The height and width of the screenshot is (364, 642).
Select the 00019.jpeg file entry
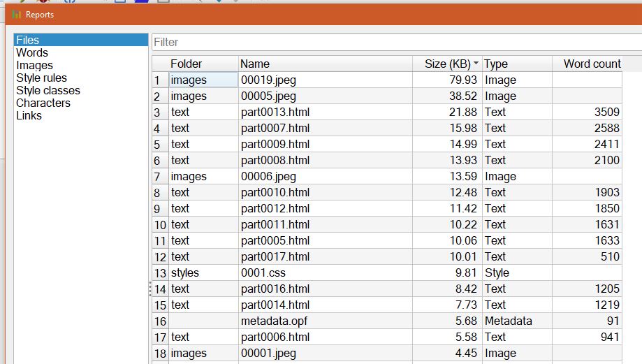268,80
